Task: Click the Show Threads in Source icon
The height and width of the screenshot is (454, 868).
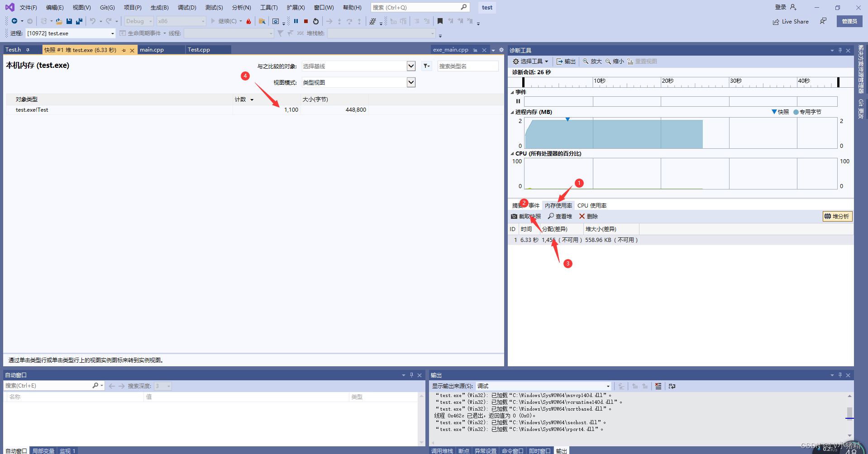Action: tap(372, 21)
